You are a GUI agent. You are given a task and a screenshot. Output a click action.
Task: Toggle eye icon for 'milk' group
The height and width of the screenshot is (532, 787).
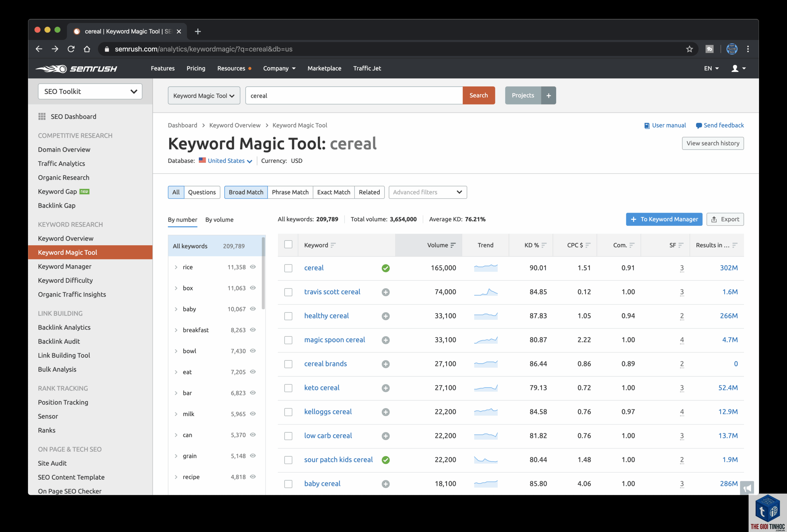tap(253, 414)
